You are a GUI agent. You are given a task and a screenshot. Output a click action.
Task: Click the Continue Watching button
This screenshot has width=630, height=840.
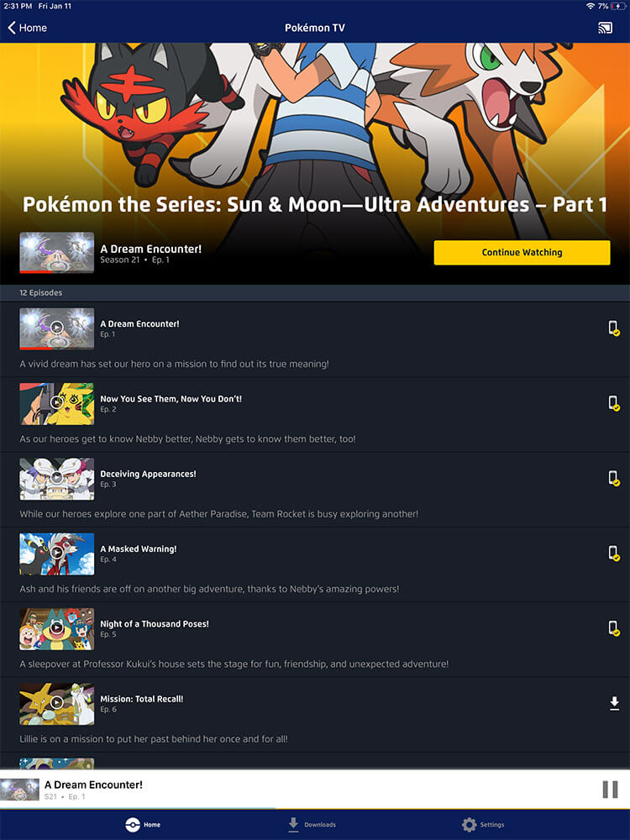click(522, 252)
